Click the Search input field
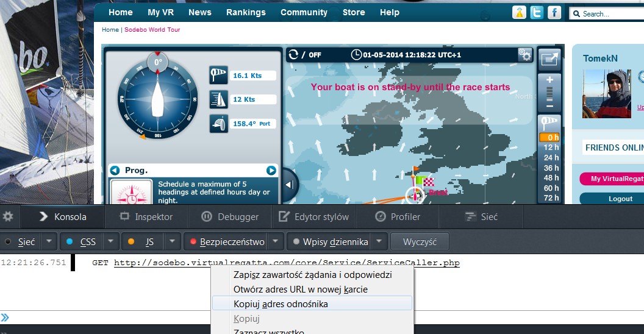Image resolution: width=644 pixels, height=334 pixels. click(608, 13)
